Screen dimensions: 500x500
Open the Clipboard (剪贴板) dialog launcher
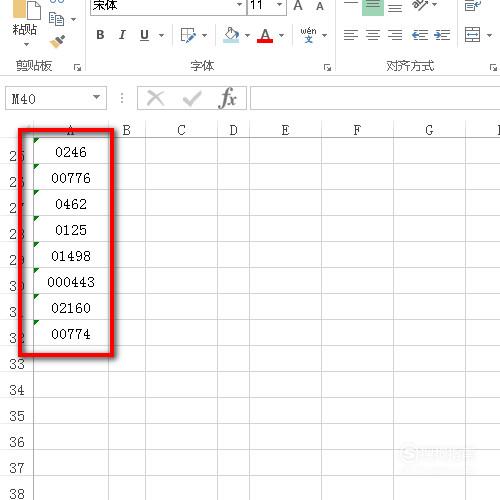[x=77, y=68]
